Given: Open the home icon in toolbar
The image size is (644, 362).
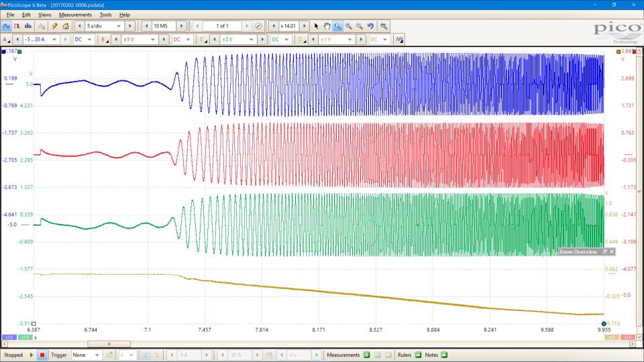Looking at the screenshot, I should (x=66, y=26).
